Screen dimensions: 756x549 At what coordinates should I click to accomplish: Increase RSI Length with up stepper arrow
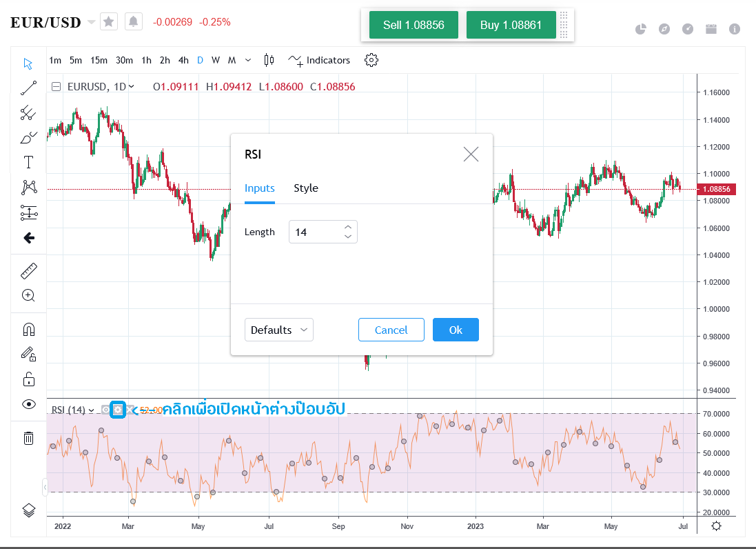[x=348, y=227]
